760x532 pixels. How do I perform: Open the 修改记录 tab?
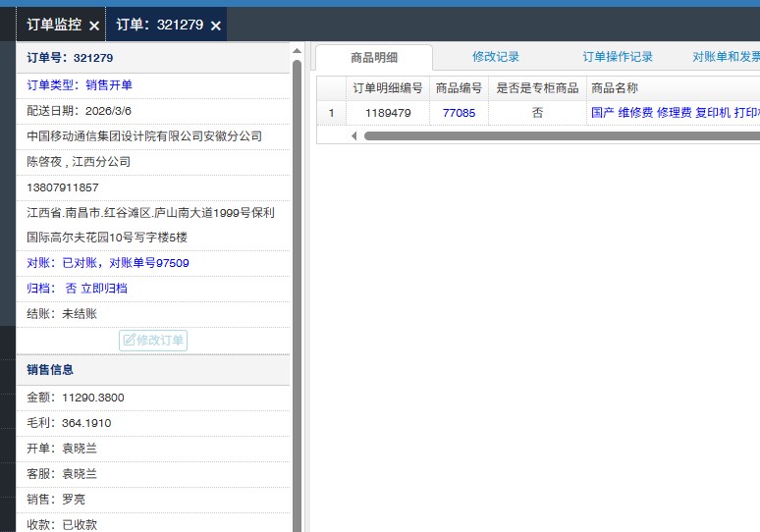click(496, 57)
